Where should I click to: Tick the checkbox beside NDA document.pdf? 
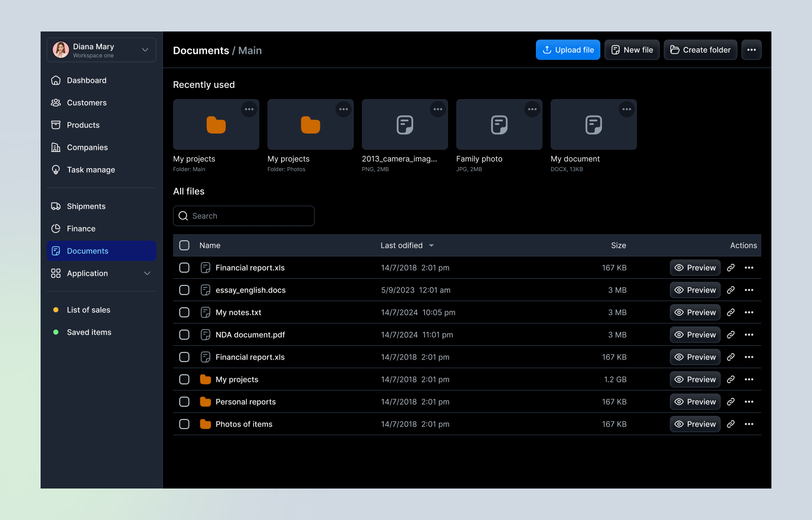pyautogui.click(x=184, y=335)
